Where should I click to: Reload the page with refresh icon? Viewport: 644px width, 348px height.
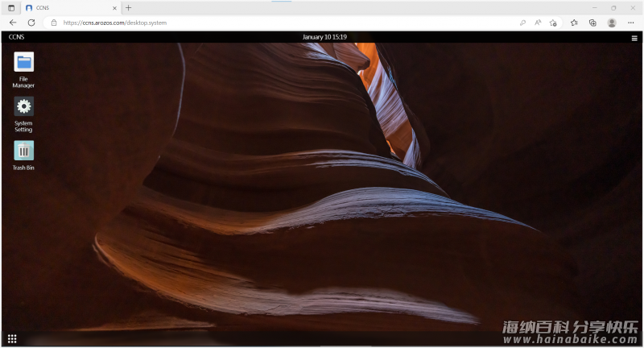coord(31,23)
